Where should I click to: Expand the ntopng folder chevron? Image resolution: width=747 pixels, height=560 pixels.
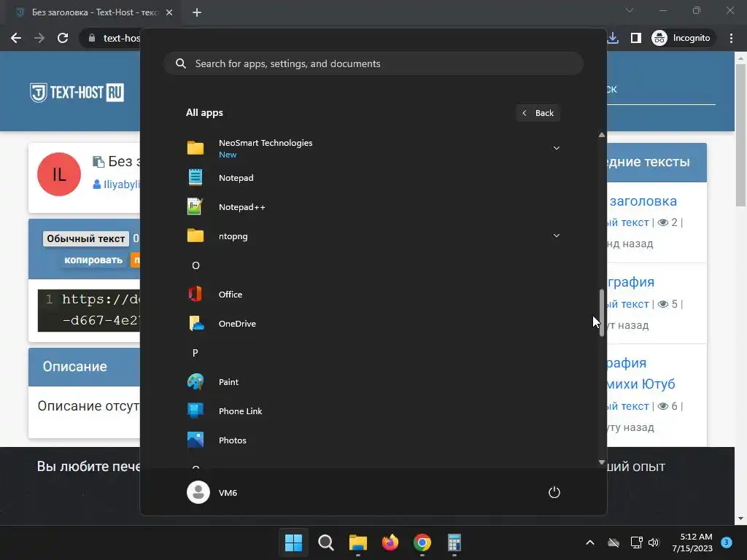pos(556,236)
